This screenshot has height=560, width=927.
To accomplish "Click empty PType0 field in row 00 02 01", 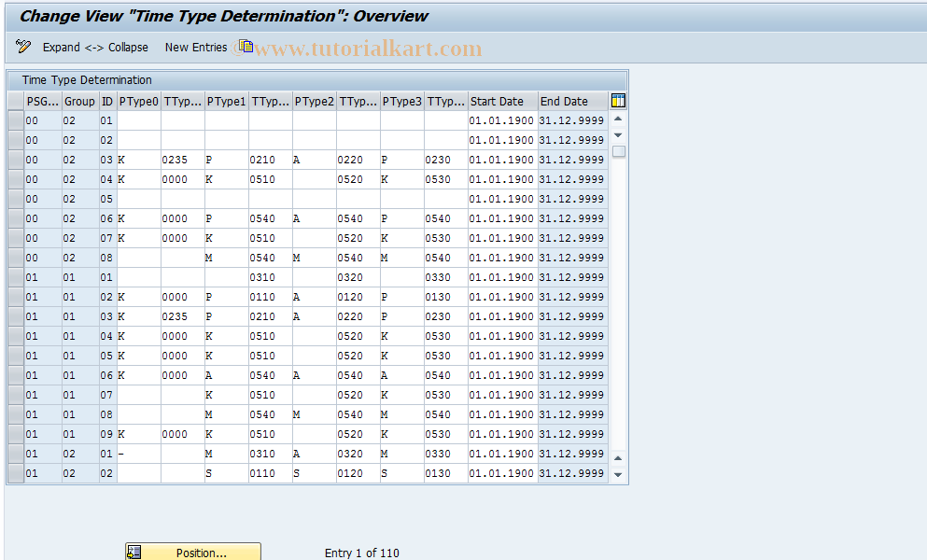I will [139, 120].
